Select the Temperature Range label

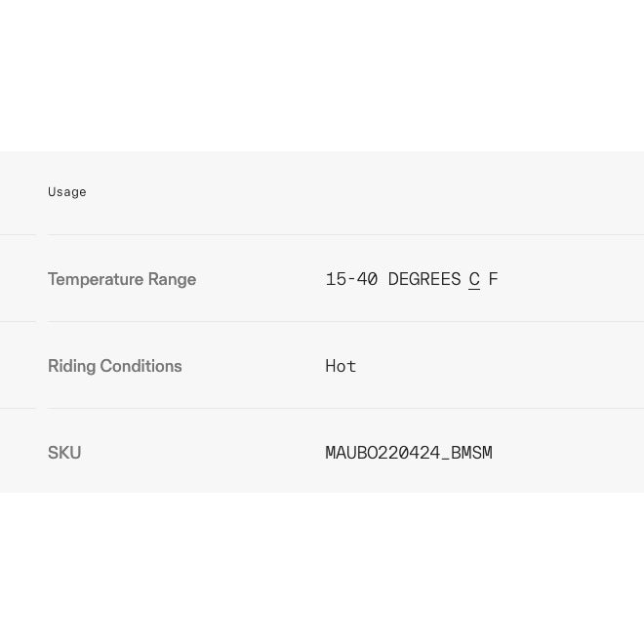[122, 279]
